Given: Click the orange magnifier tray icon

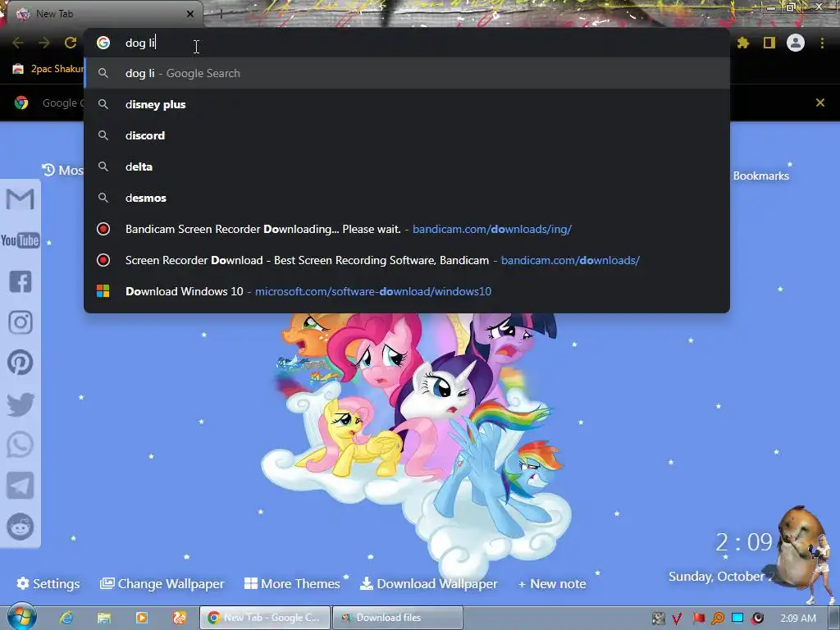Looking at the screenshot, I should (x=718, y=619).
